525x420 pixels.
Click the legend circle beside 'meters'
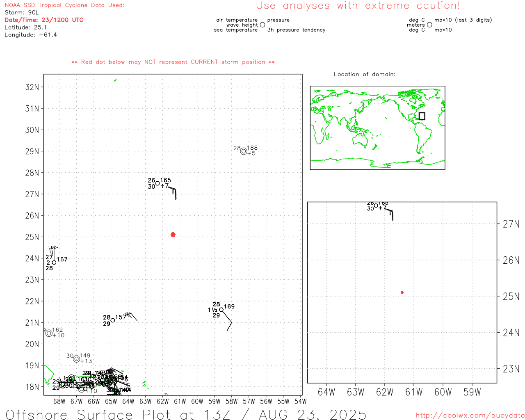pyautogui.click(x=429, y=25)
